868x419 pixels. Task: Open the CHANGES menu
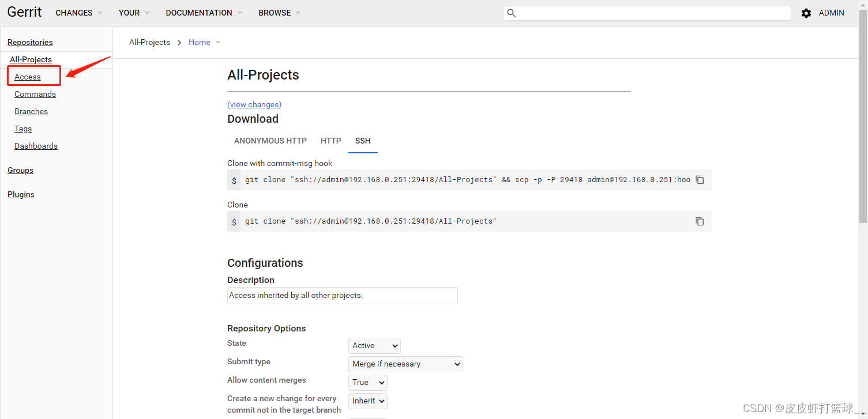(x=79, y=13)
